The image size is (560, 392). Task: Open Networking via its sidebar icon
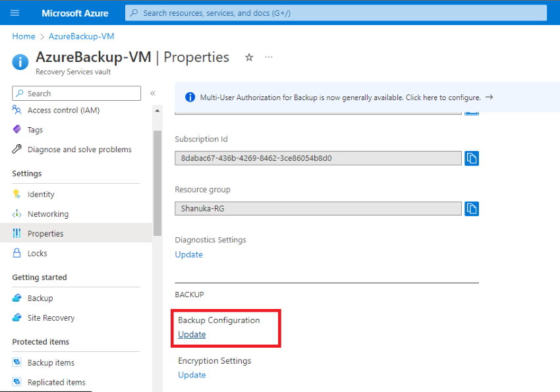tap(18, 213)
